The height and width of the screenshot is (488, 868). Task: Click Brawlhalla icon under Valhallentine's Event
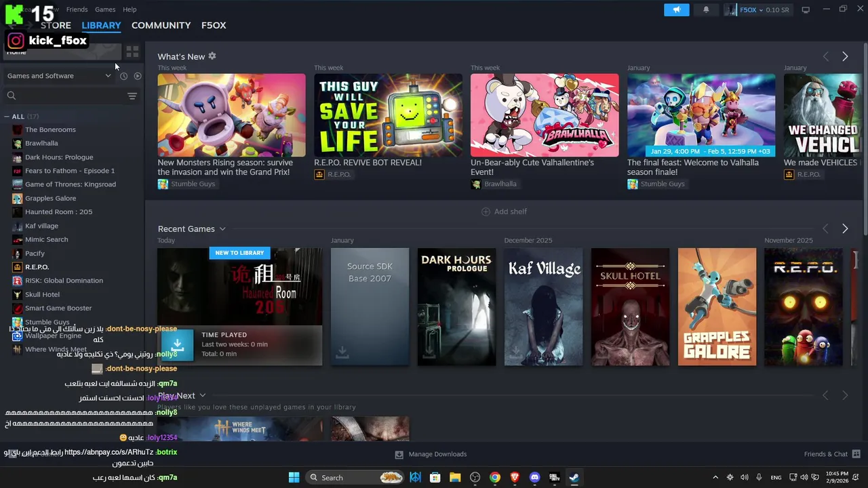(x=475, y=184)
